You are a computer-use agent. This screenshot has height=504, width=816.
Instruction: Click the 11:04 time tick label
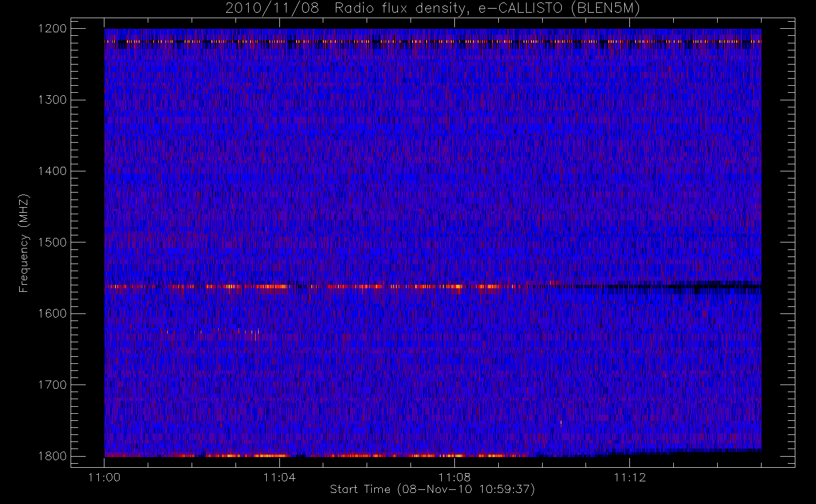(279, 477)
